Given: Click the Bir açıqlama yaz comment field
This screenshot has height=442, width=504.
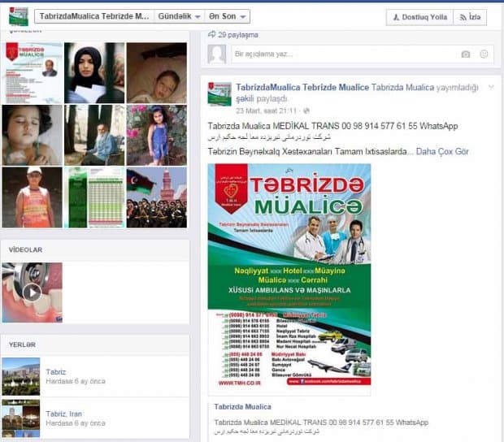Looking at the screenshot, I should tap(363, 54).
